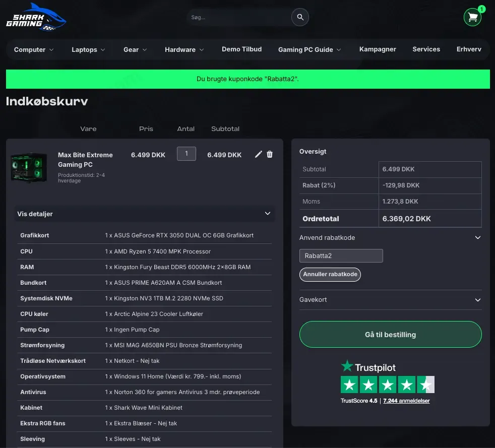Click the Operativsystem Windows 11 Home row
The image size is (495, 448).
coord(144,376)
